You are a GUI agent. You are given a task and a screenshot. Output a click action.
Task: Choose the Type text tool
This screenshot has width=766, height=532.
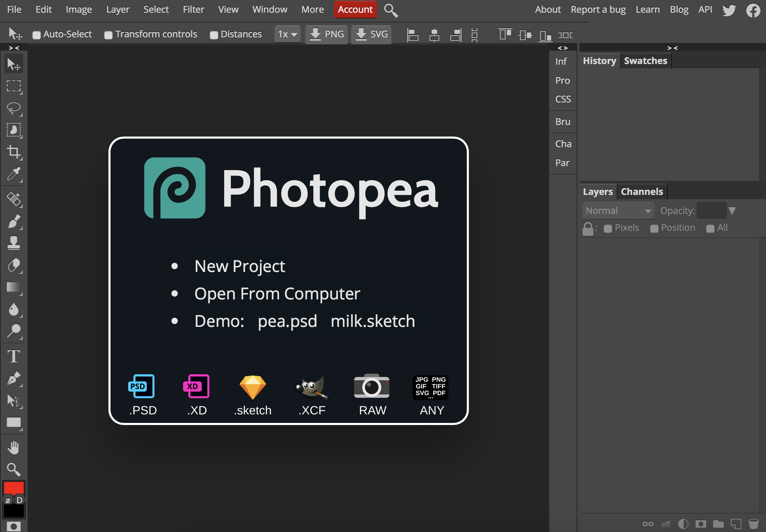[x=14, y=356]
